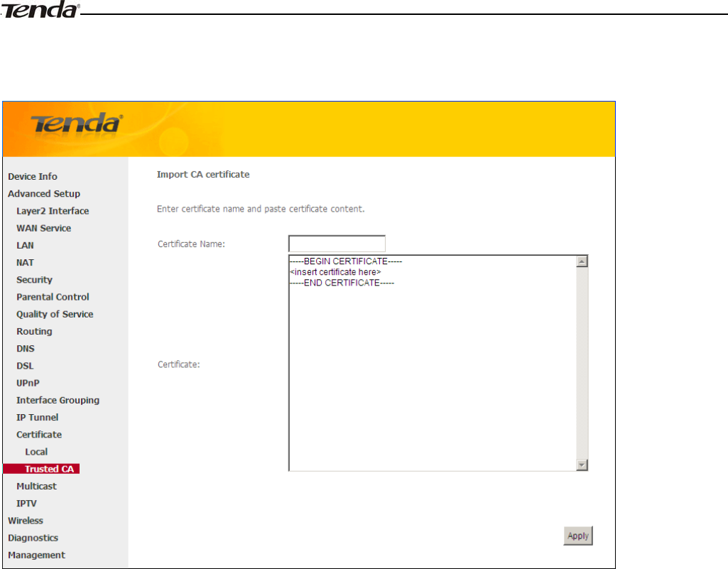Screen dimensions: 728x569
Task: Go to WAN Service page
Action: 43,228
